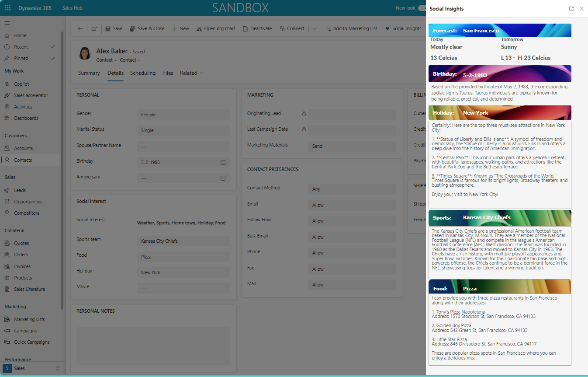Click the empty Movie field
Screen dimensions: 588x377
coord(183,288)
